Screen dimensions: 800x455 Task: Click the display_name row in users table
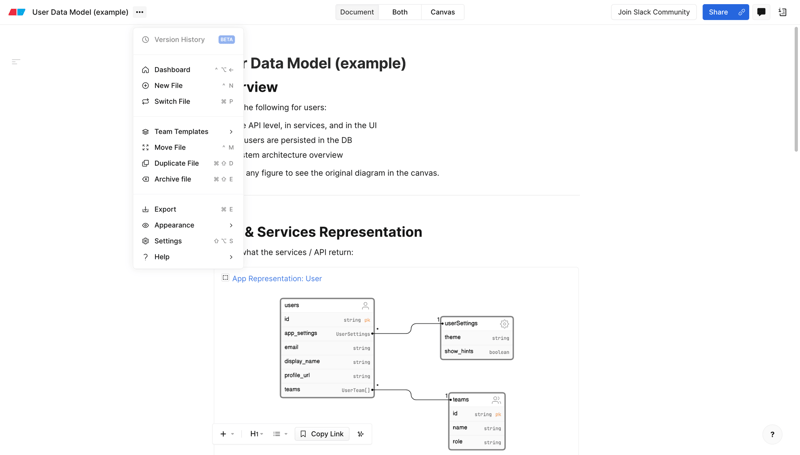click(327, 361)
